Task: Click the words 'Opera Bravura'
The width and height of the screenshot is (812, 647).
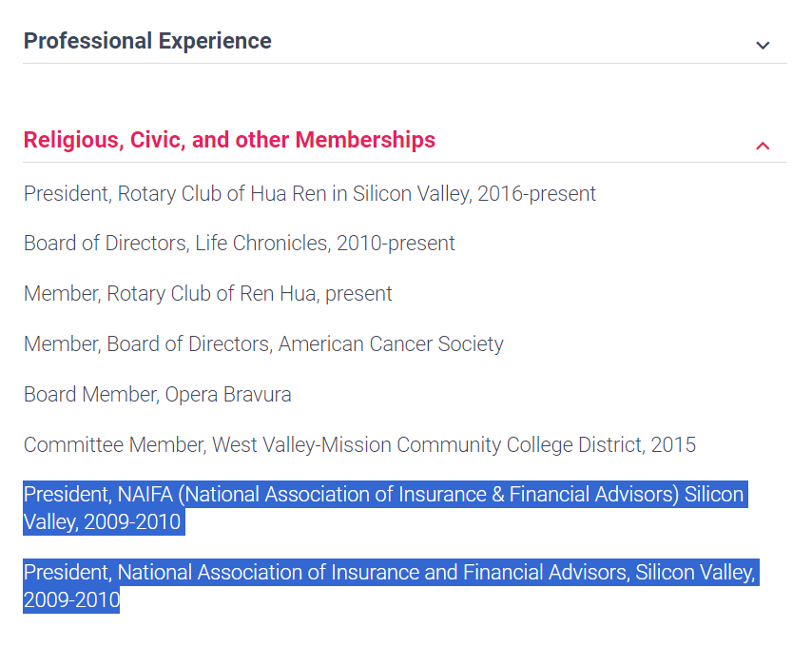Action: point(228,394)
